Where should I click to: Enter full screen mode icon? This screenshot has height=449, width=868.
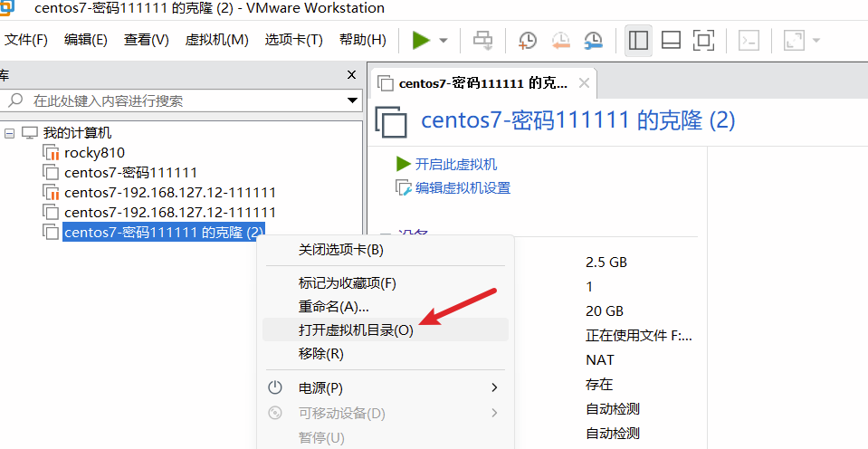[703, 41]
